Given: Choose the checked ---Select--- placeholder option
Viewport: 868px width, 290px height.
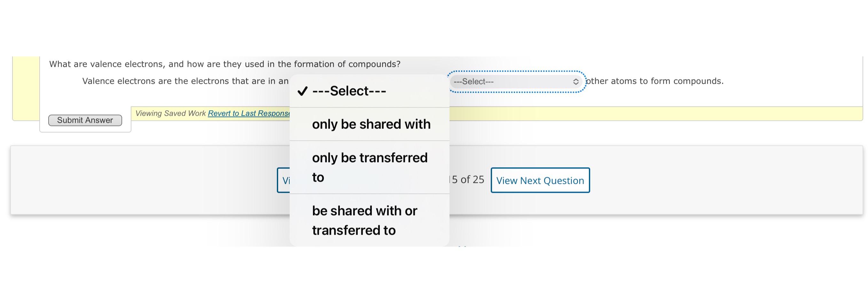Looking at the screenshot, I should 349,91.
